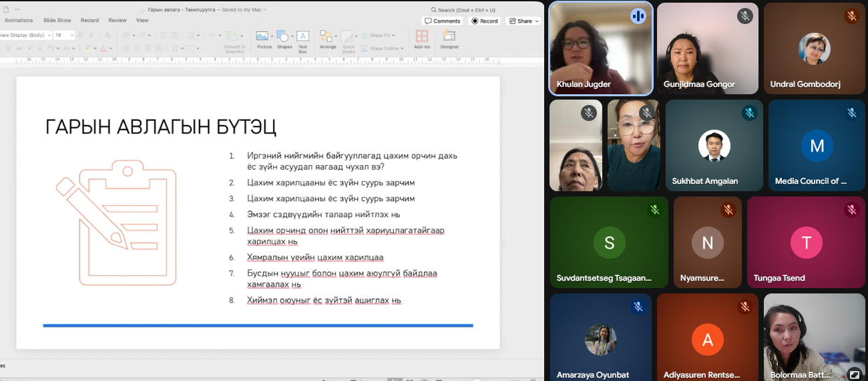Open the Picture insert tool

264,39
